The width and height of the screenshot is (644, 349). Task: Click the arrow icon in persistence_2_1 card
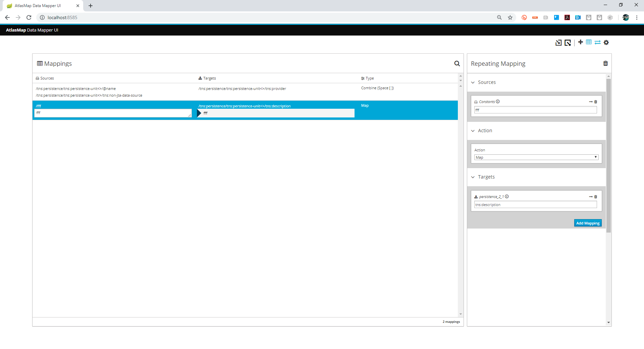pos(591,197)
